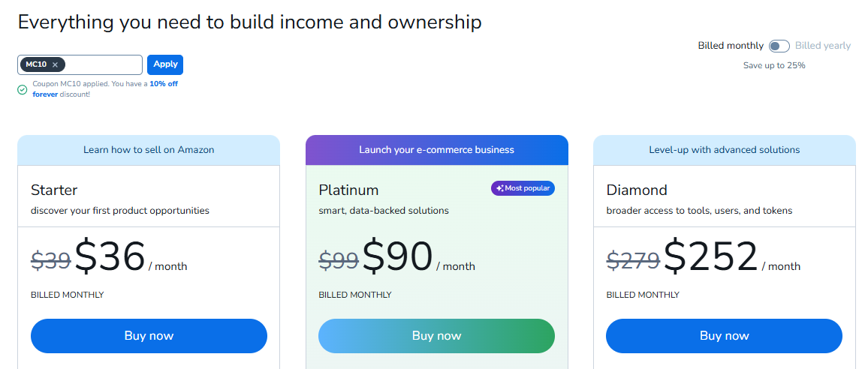
Task: Remove the MC10 coupon tag
Action: (55, 64)
